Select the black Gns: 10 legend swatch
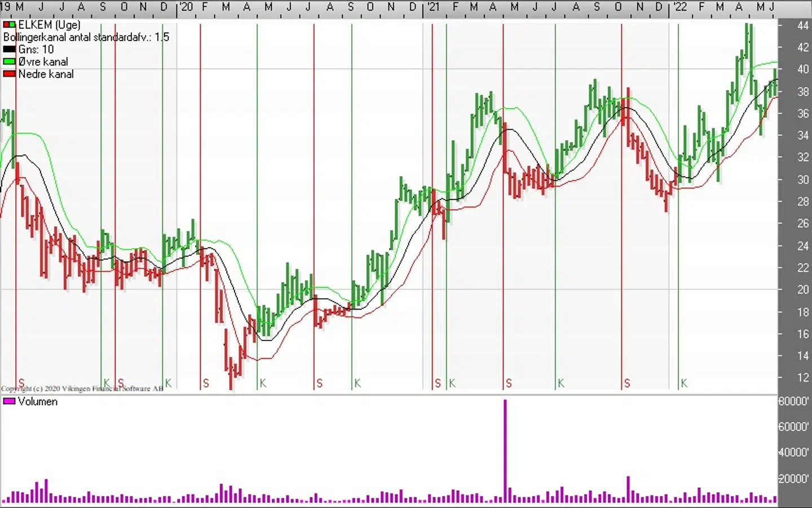Image resolution: width=812 pixels, height=508 pixels. [9, 50]
